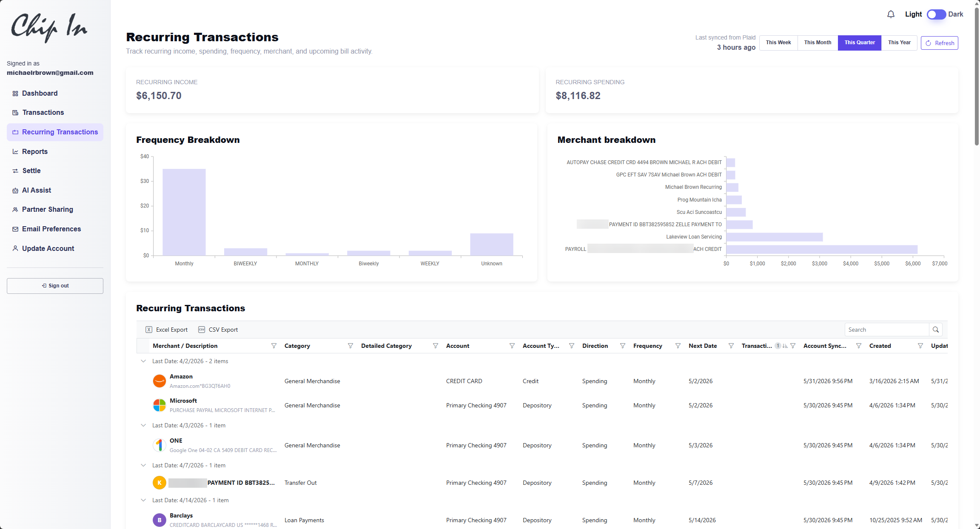Screen dimensions: 980x529
Task: Sort by Frequency column header
Action: click(647, 346)
